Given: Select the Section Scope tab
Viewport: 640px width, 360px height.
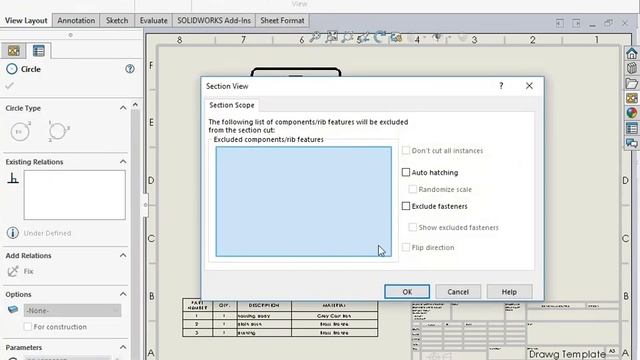Looking at the screenshot, I should 232,105.
